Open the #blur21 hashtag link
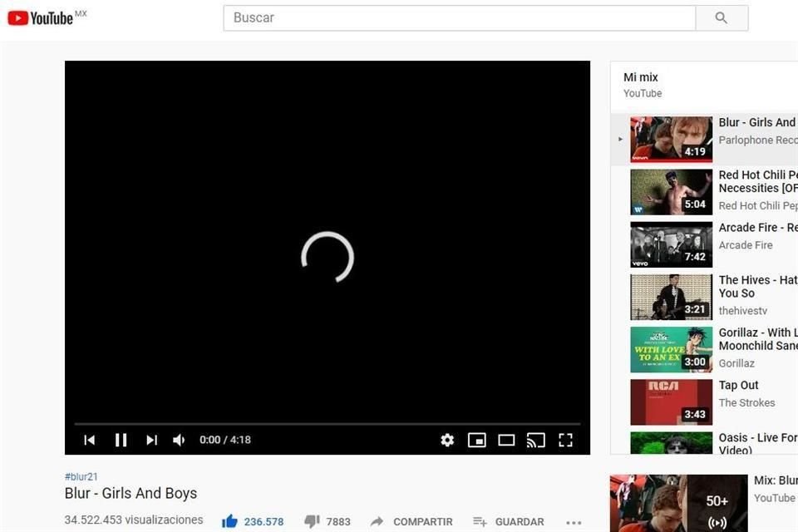Screen dimensions: 798x532 coord(81,476)
